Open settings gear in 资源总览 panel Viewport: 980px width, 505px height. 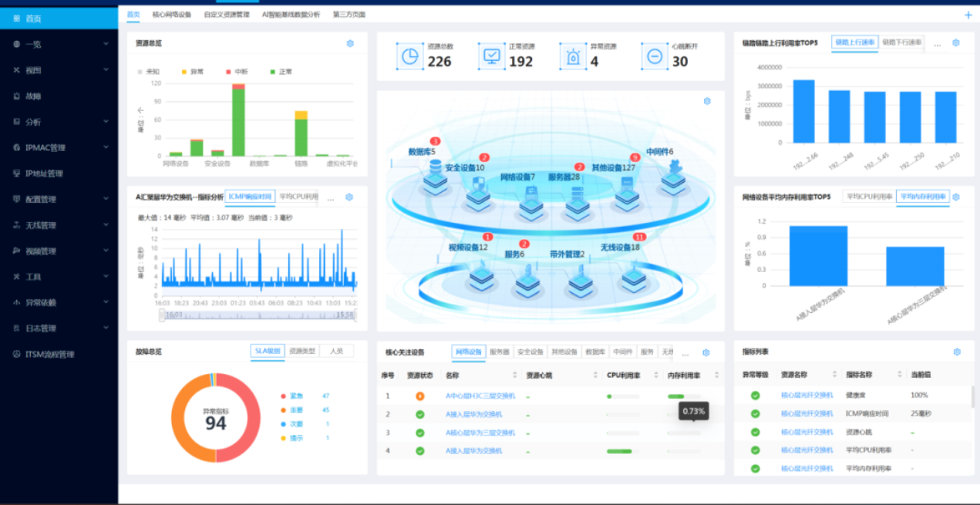coord(350,44)
